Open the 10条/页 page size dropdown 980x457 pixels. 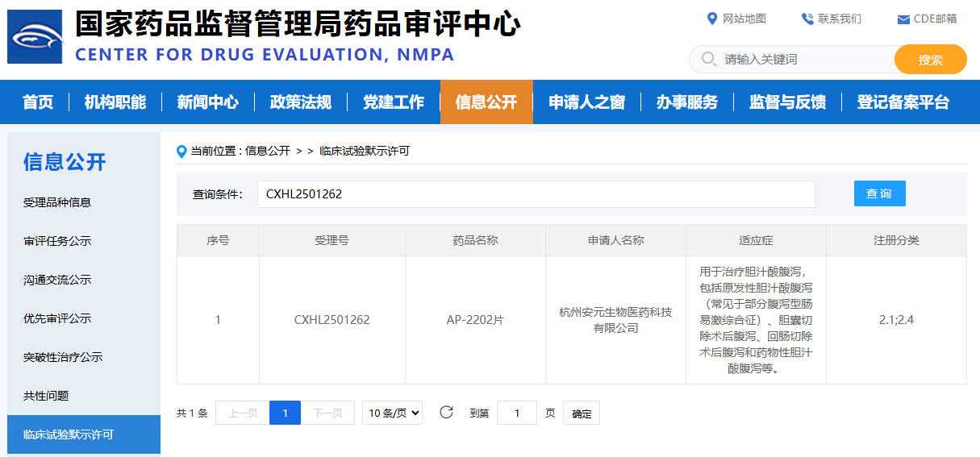pos(392,413)
